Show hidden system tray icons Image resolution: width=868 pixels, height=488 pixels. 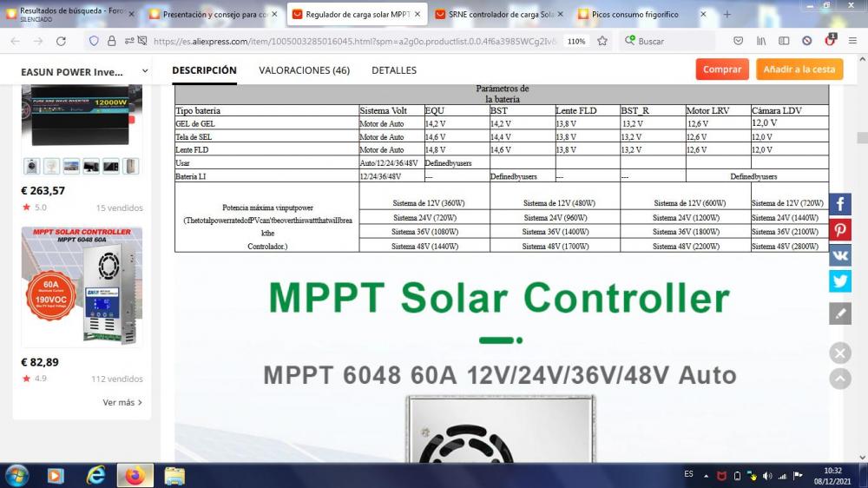706,476
